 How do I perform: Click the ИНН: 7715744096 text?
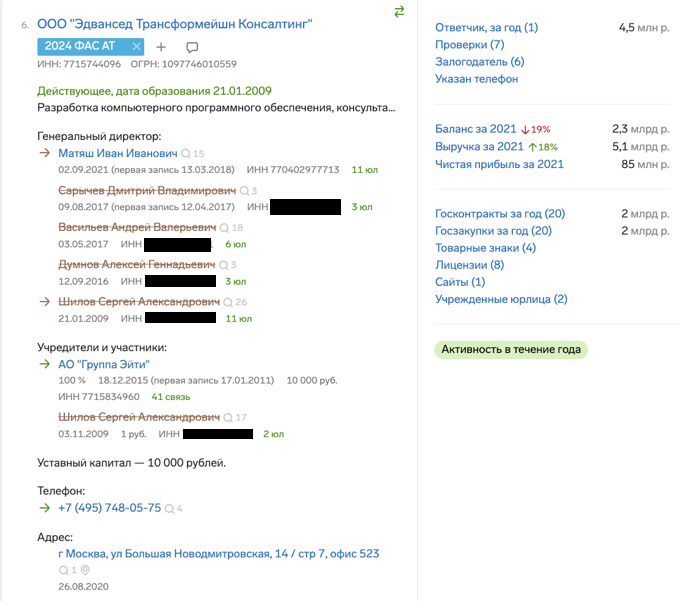(79, 64)
